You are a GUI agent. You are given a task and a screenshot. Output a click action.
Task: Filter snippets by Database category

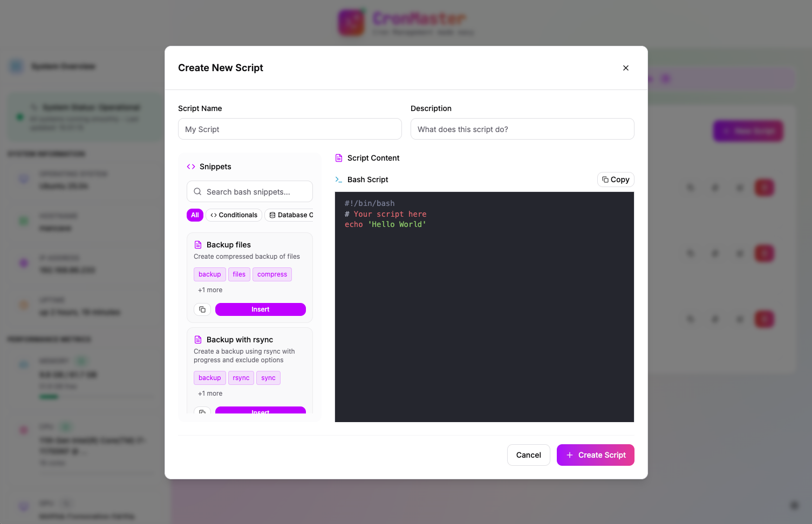[291, 215]
